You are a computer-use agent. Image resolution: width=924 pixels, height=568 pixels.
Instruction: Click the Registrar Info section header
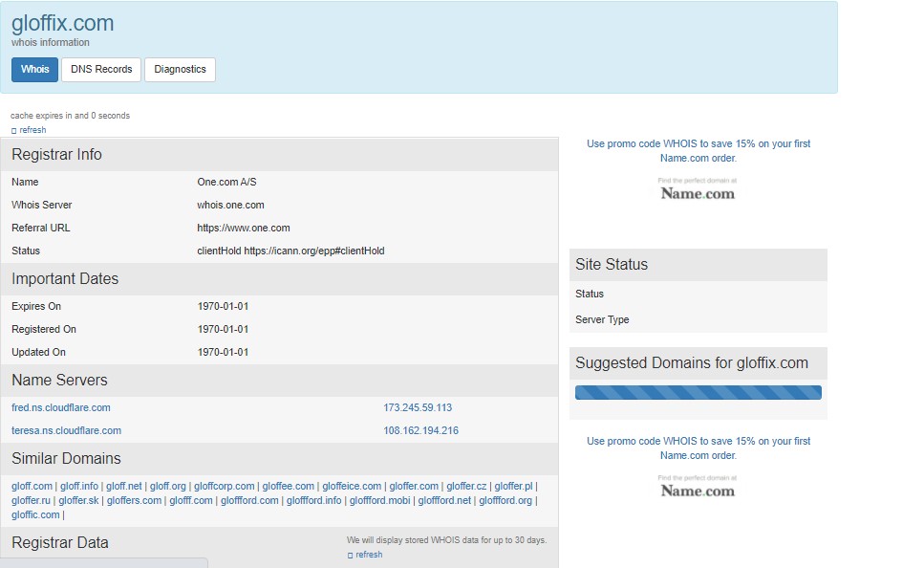279,155
